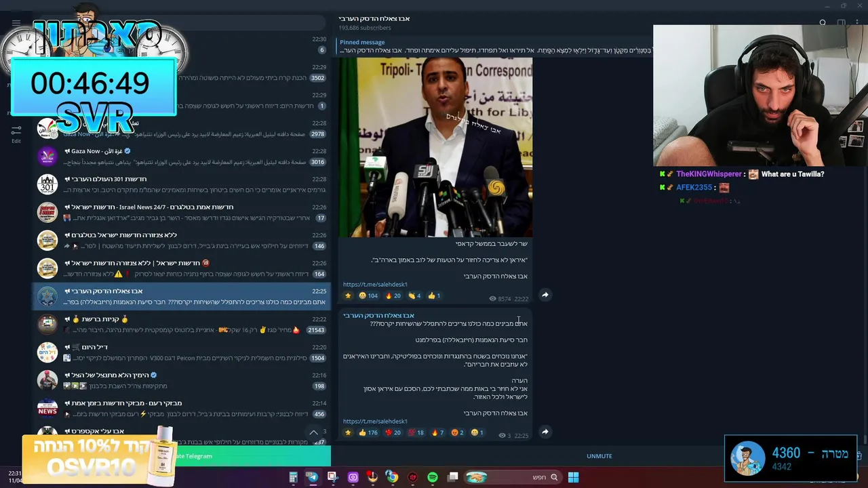Viewport: 868px width, 488px height.
Task: Click the chat row with 2978 unread badge
Action: pyautogui.click(x=182, y=129)
